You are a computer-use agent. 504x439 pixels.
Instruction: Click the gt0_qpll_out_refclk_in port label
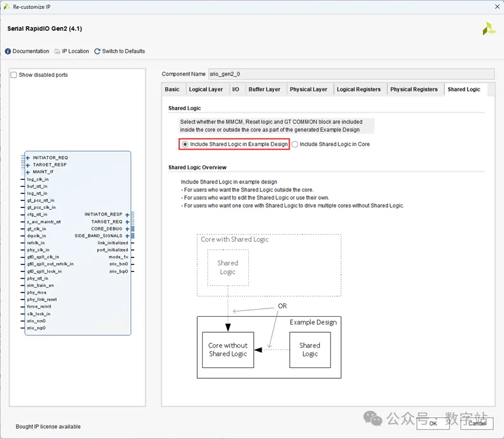(51, 264)
